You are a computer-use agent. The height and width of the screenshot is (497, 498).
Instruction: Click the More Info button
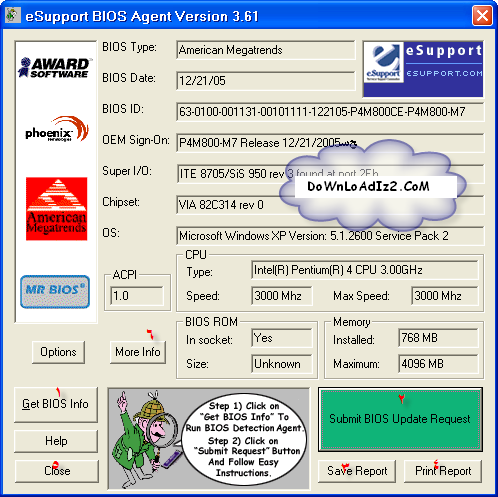point(138,352)
